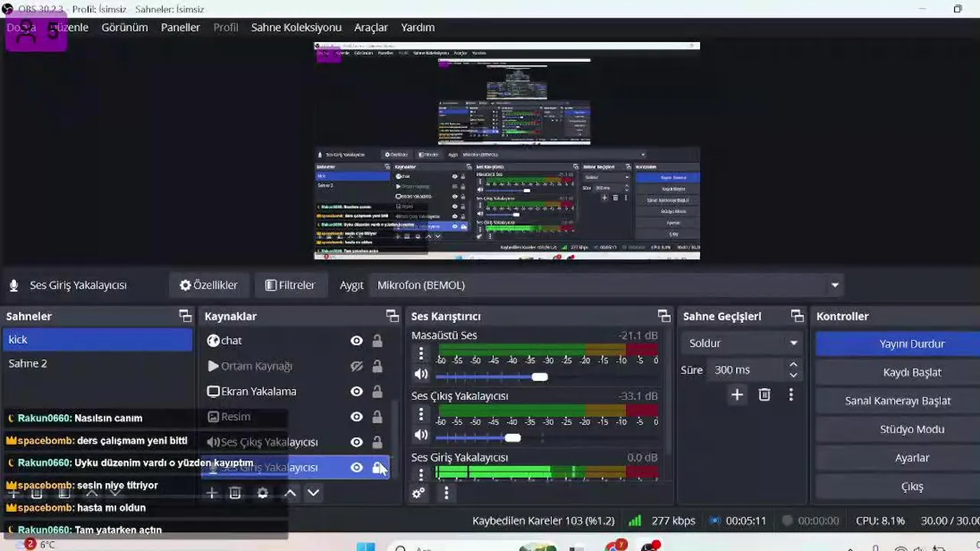Open three-dot menu for Ses Çıkış Yakalayıcısı mixer
The width and height of the screenshot is (980, 551).
point(421,415)
